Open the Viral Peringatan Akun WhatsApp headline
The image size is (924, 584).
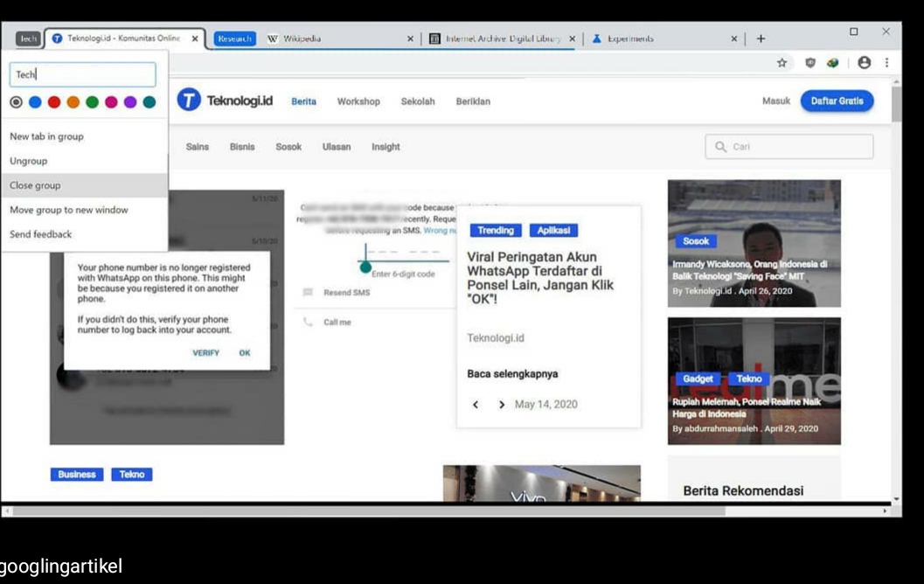click(x=540, y=277)
